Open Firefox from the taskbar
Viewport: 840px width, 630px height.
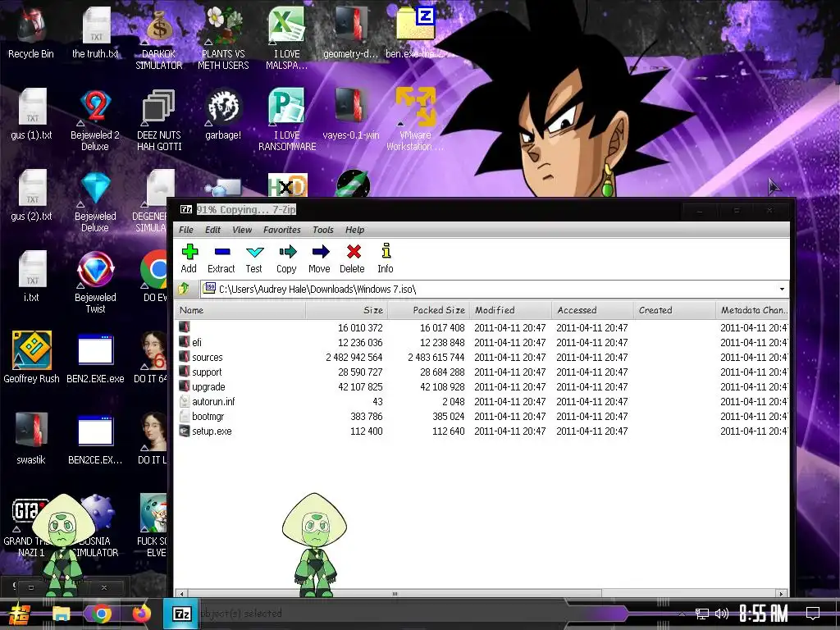click(142, 614)
